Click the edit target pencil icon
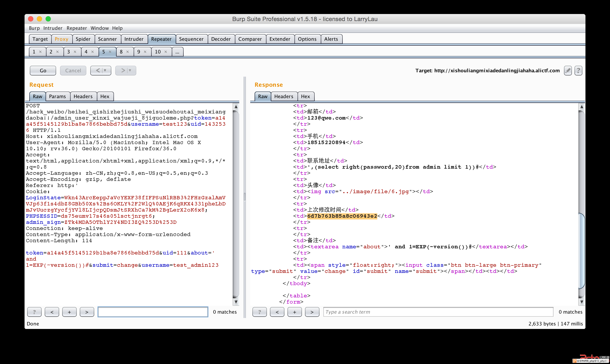Image resolution: width=610 pixels, height=364 pixels. pos(568,71)
